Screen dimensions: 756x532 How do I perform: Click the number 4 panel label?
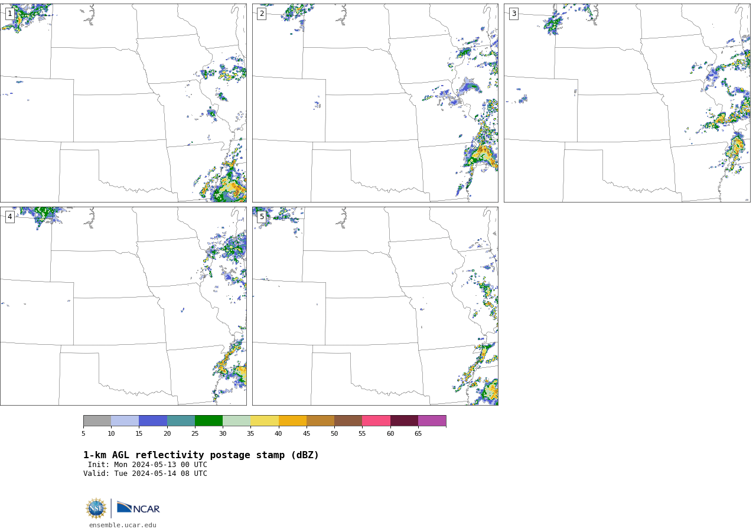(x=9, y=217)
